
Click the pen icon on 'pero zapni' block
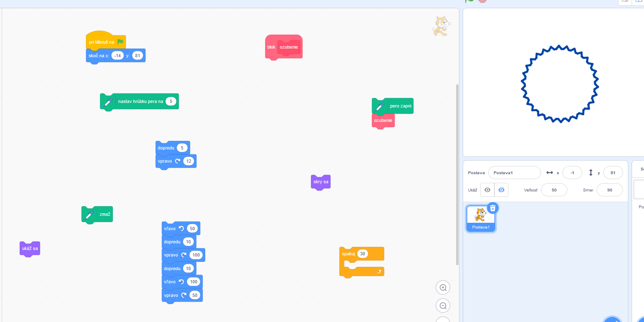380,106
